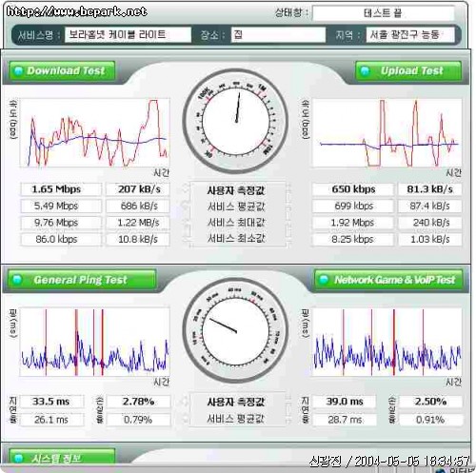Click the 서비스 평균값 label under ping gauge

[x=235, y=419]
